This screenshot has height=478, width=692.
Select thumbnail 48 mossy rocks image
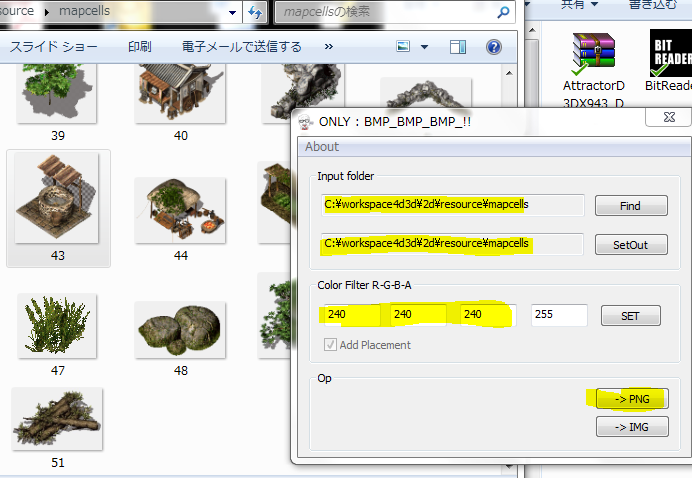tap(180, 329)
